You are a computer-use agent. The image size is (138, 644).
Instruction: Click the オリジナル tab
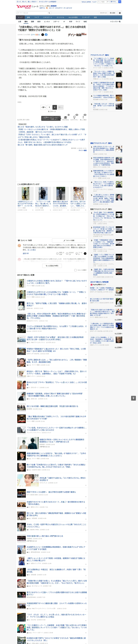pyautogui.click(x=60, y=17)
